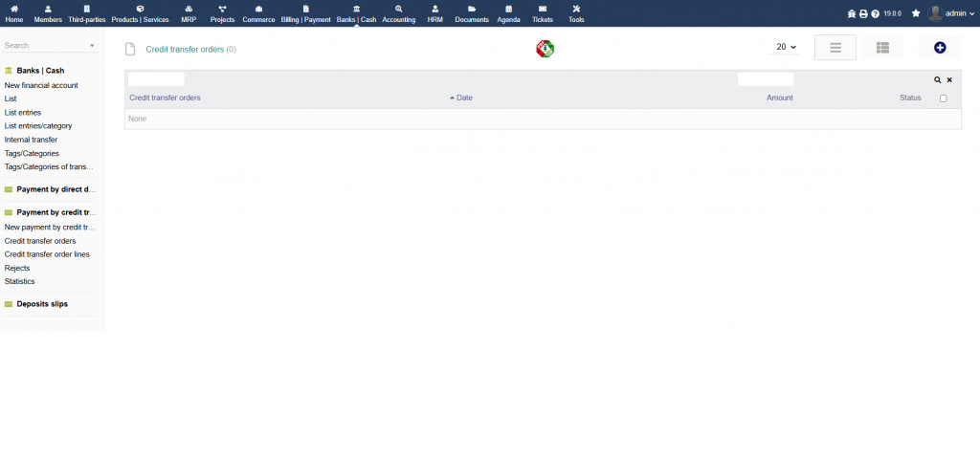Click the Deposits slips icon
The width and height of the screenshot is (980, 459).
(8, 304)
